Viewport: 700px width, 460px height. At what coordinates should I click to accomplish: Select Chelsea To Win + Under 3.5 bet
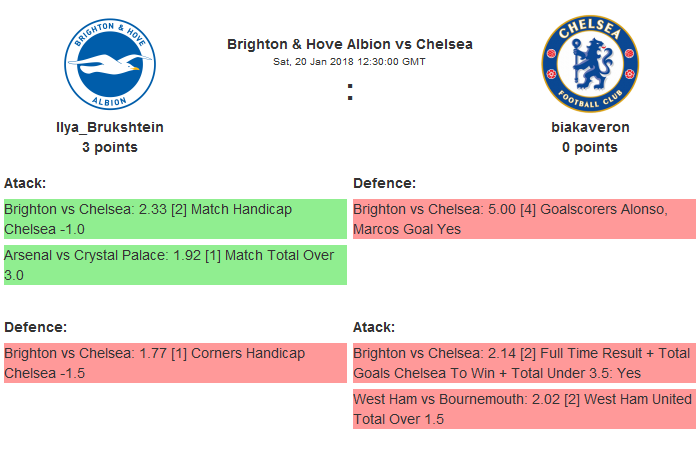(x=523, y=363)
